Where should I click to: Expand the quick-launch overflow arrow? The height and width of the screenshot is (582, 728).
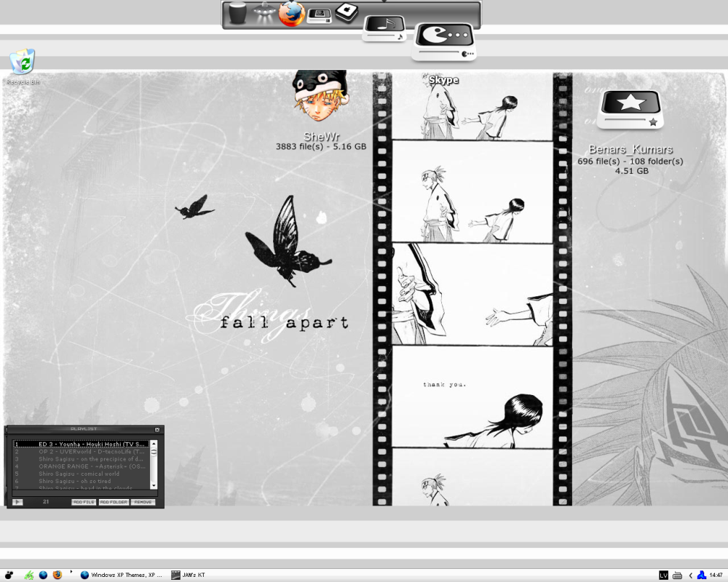click(71, 573)
